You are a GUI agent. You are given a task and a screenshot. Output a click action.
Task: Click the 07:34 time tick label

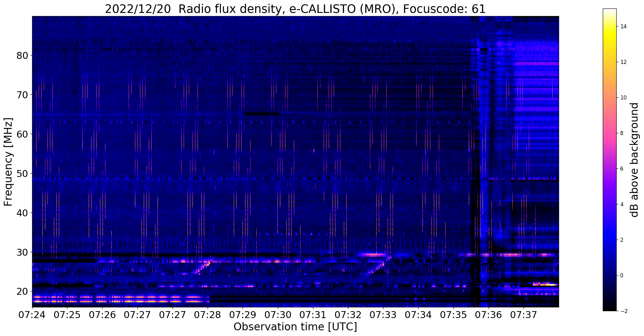click(418, 315)
